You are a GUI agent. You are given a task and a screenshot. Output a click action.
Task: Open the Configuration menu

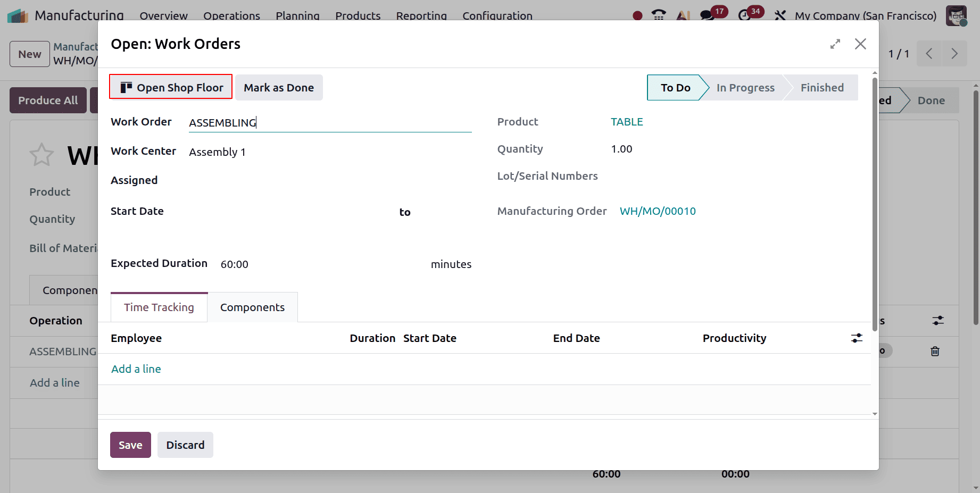pos(497,15)
